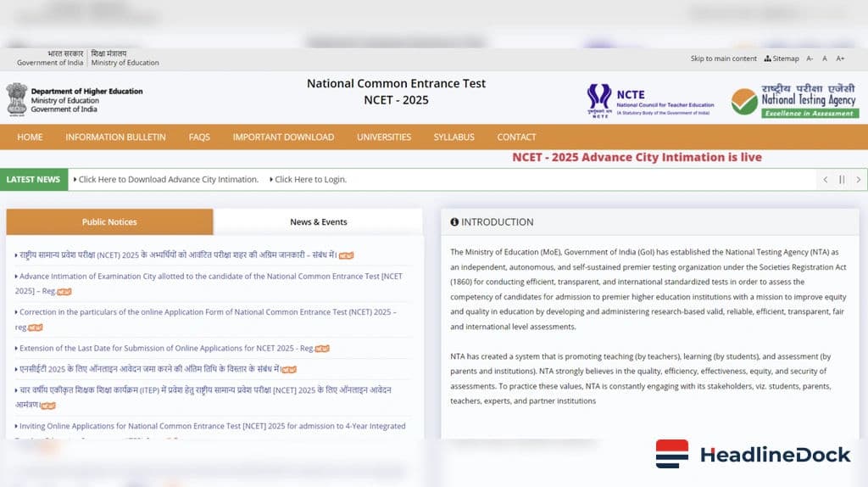Open Hindi notice on application date extension

(150, 369)
